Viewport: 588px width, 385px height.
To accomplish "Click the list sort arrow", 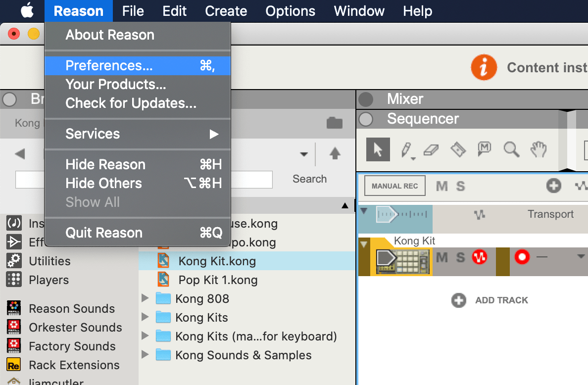I will pos(345,205).
